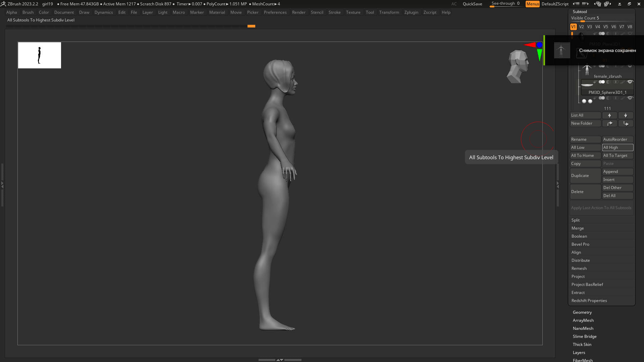Expand the Split subpanel
Image resolution: width=644 pixels, height=362 pixels.
576,220
